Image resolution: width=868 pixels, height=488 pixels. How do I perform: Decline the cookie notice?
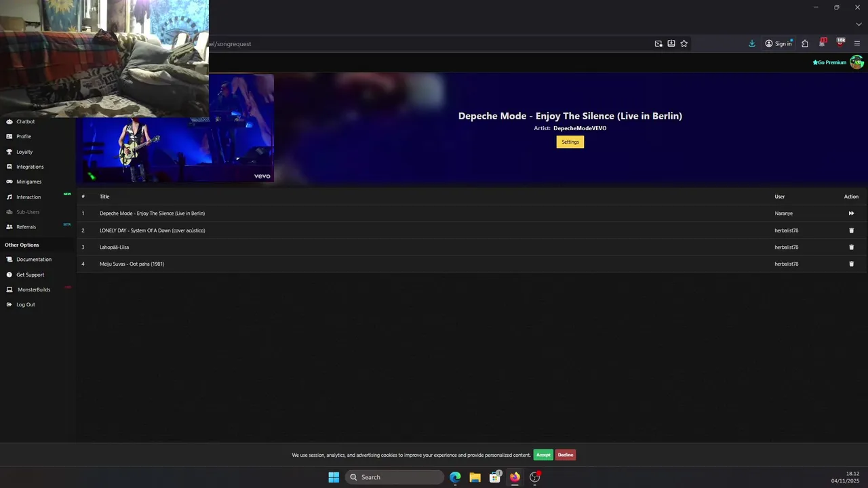(566, 455)
